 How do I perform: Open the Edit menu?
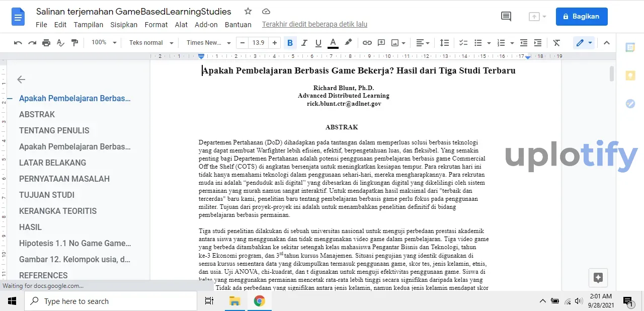click(60, 24)
